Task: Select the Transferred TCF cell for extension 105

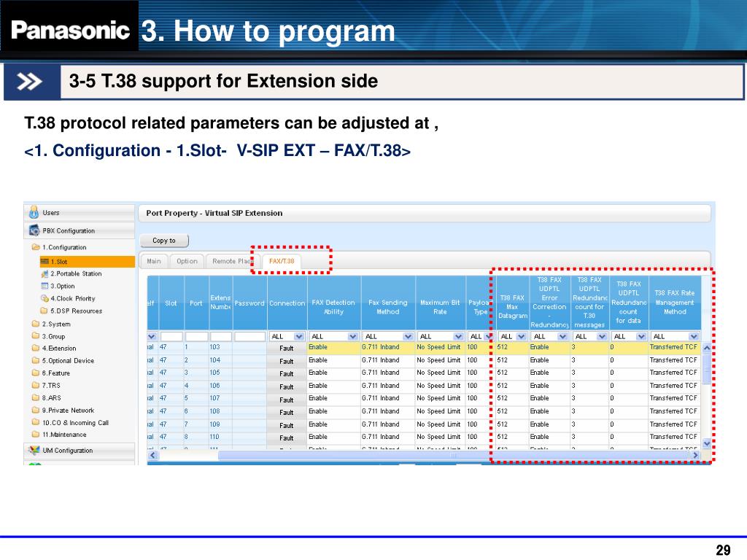Action: 675,373
